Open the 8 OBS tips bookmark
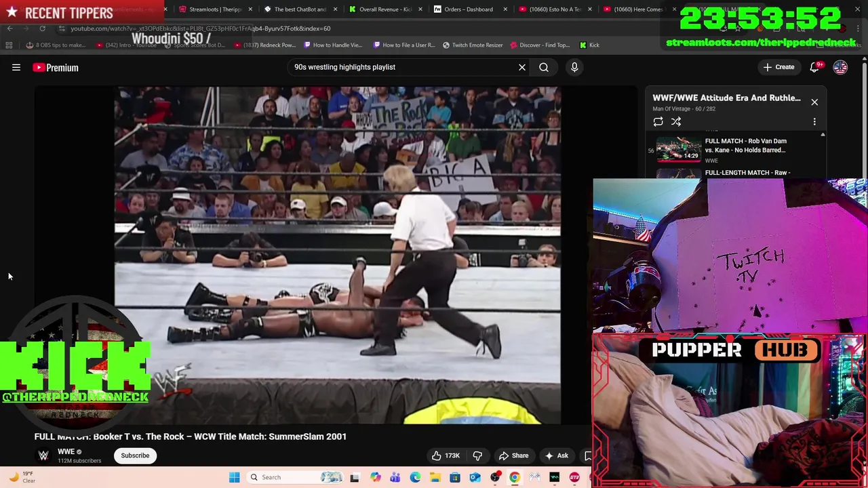868x488 pixels. point(56,45)
